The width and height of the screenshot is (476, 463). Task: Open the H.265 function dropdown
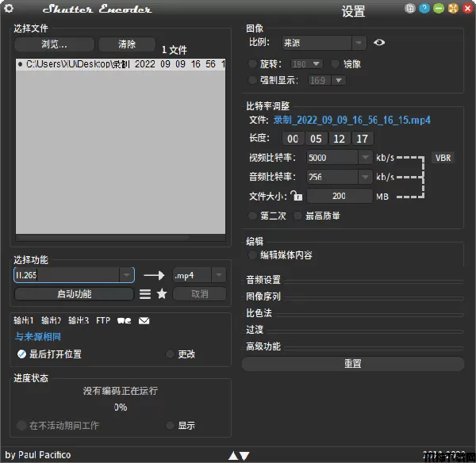(127, 275)
